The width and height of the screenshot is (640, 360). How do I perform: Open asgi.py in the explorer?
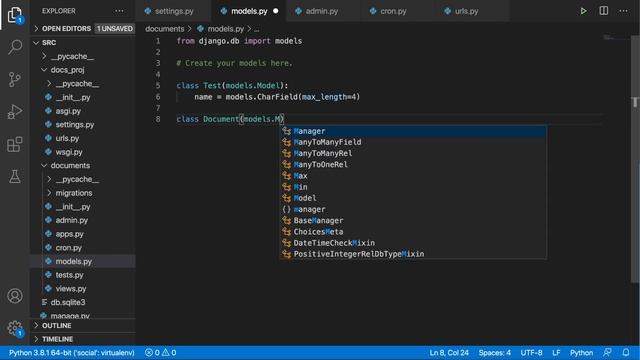pyautogui.click(x=68, y=111)
